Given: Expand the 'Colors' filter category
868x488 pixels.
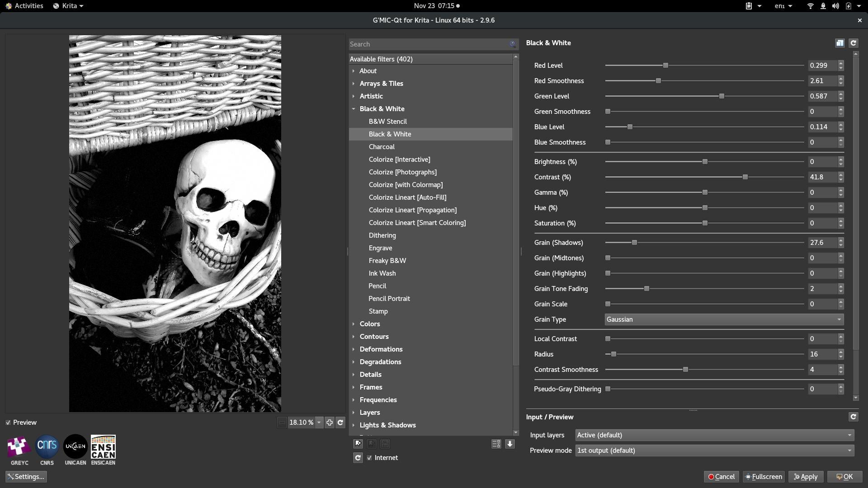Looking at the screenshot, I should pos(369,324).
